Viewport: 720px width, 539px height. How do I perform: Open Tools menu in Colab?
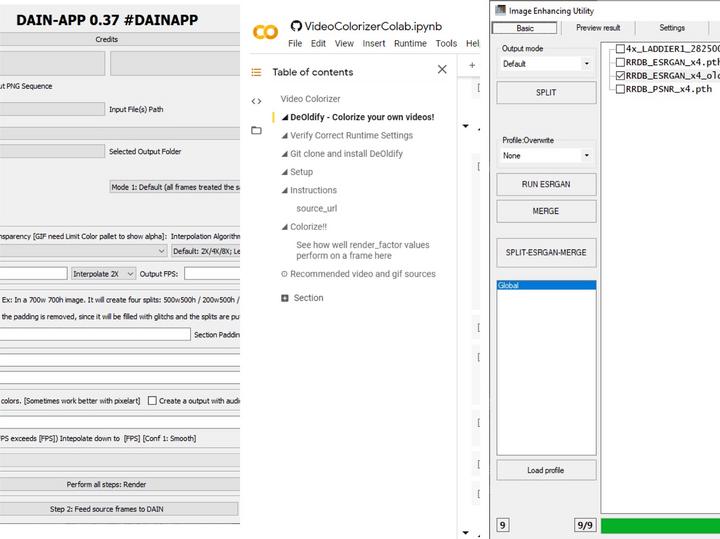[x=446, y=44]
